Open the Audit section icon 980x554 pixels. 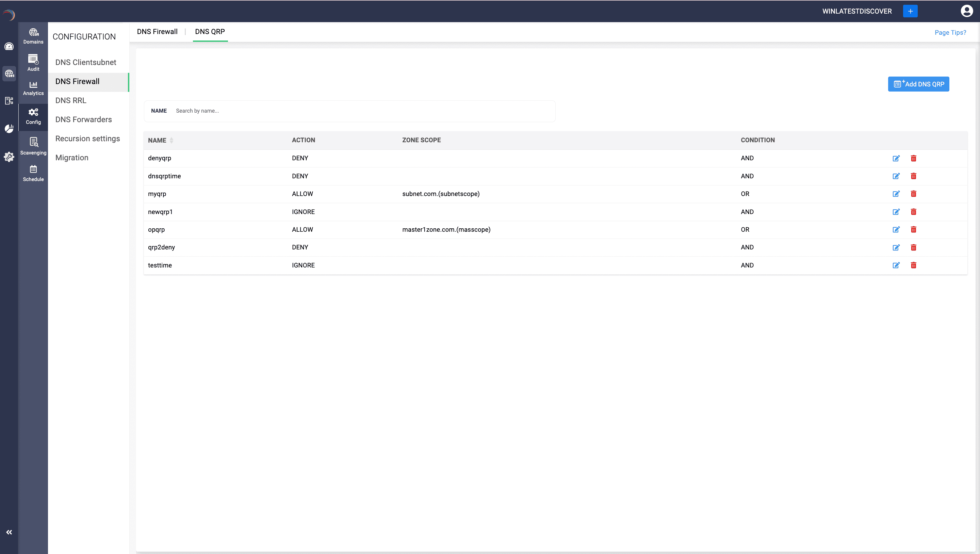(x=33, y=63)
